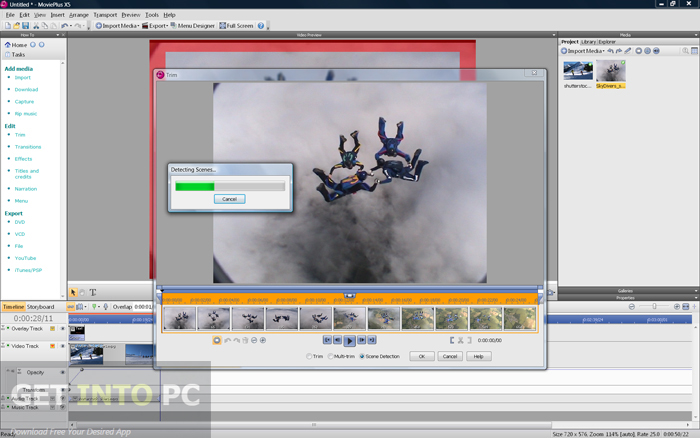Toggle Opacity envelope visibility eye
700x438 pixels.
pos(62,372)
